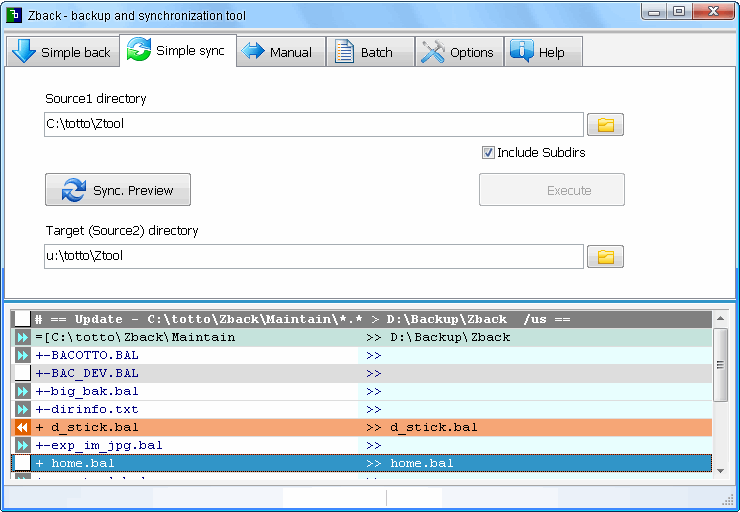Image resolution: width=740 pixels, height=512 pixels.
Task: Browse folder for Target directory
Action: [605, 257]
